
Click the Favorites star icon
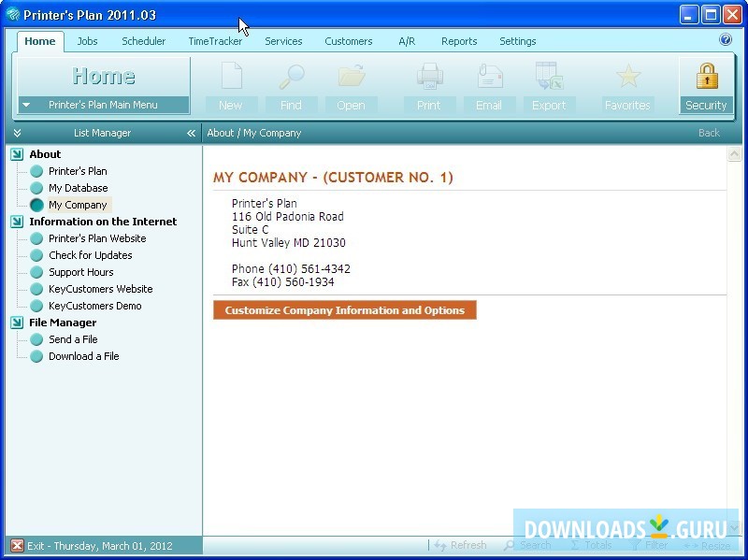pyautogui.click(x=628, y=76)
